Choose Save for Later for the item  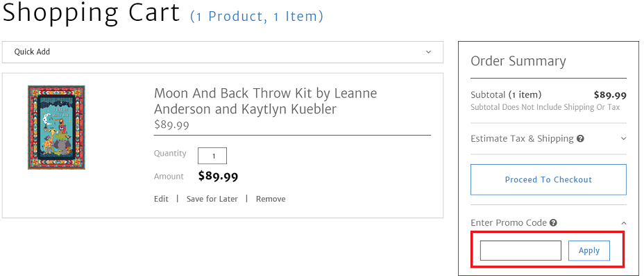pos(212,199)
